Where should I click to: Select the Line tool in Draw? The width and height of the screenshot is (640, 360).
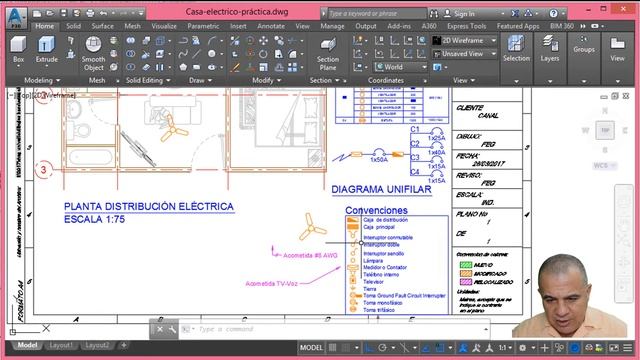(196, 53)
